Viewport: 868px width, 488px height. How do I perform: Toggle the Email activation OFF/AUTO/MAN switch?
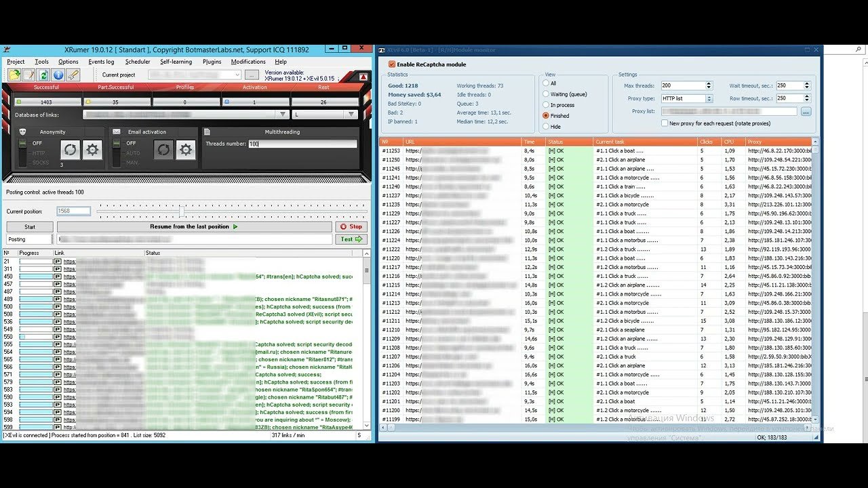click(x=116, y=153)
